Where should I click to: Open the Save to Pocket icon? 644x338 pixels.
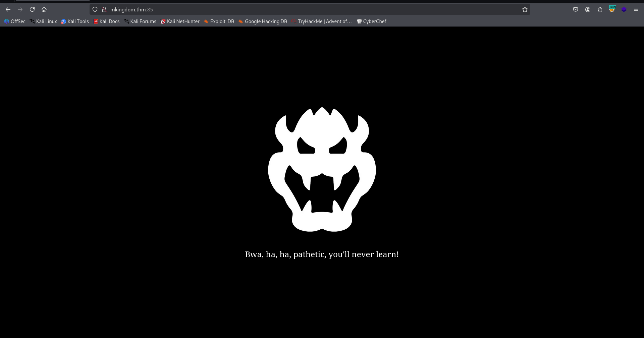tap(576, 9)
